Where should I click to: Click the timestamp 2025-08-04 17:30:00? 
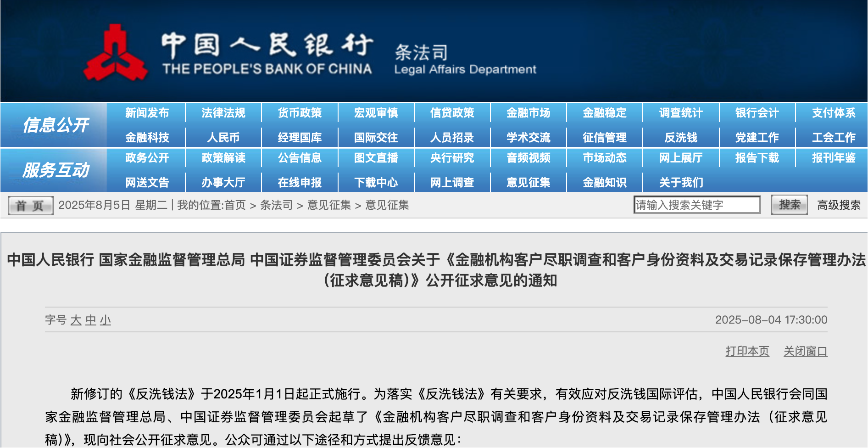(771, 320)
